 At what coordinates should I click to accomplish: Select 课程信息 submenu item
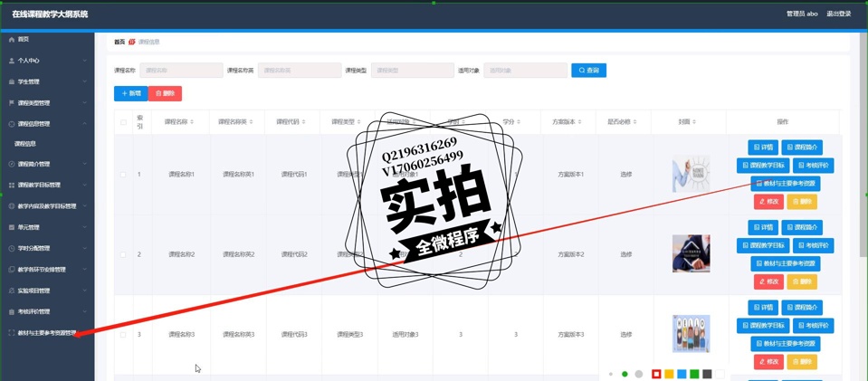25,144
